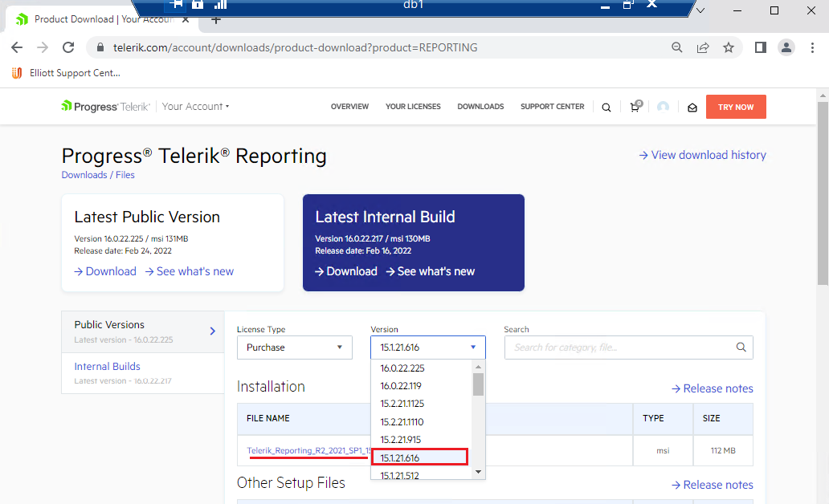The height and width of the screenshot is (504, 829).
Task: Go to the Overview menu item
Action: click(349, 106)
